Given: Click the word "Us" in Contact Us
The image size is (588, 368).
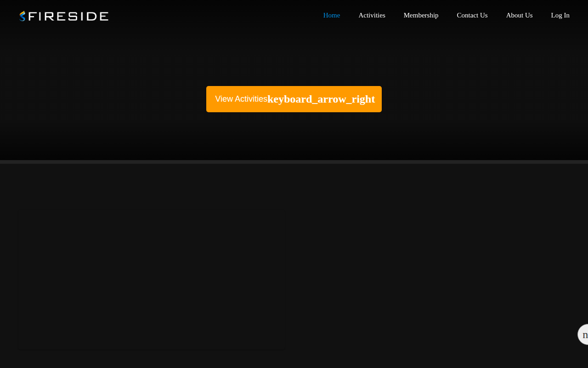Looking at the screenshot, I should pyautogui.click(x=483, y=15).
